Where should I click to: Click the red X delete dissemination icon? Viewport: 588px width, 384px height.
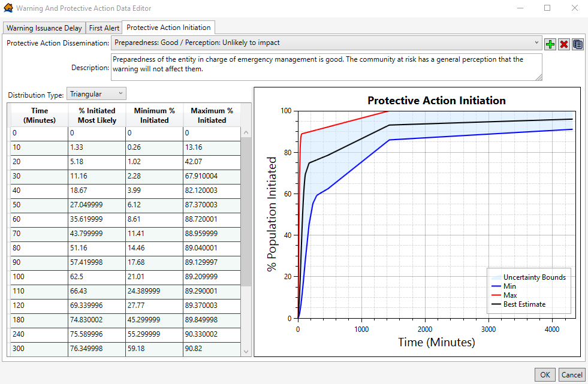pyautogui.click(x=563, y=44)
